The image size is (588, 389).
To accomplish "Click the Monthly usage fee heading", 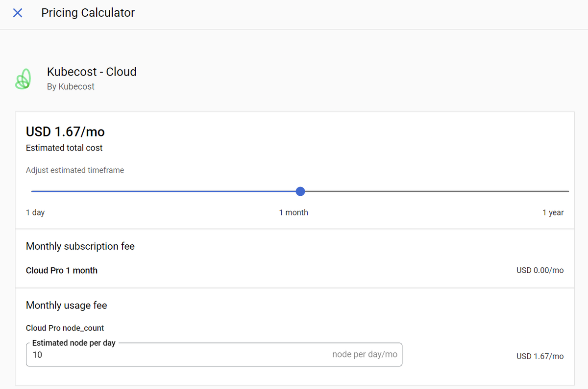I will [x=67, y=305].
